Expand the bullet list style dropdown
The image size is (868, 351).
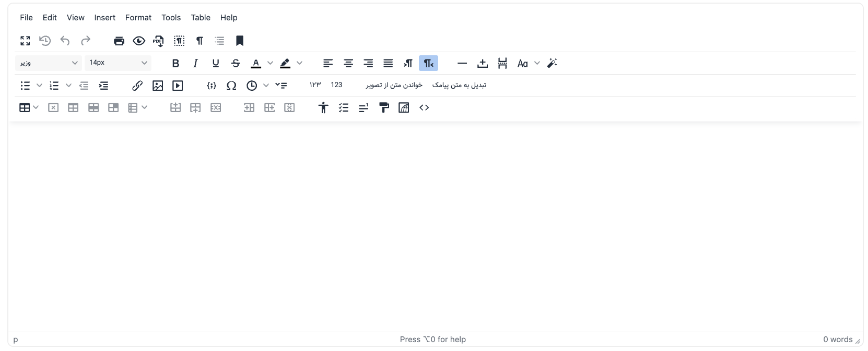tap(39, 86)
